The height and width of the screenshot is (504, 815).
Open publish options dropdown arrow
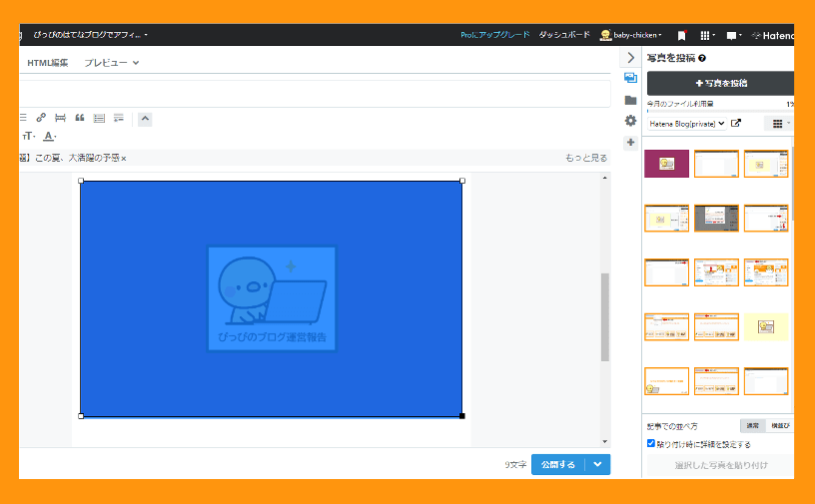597,464
